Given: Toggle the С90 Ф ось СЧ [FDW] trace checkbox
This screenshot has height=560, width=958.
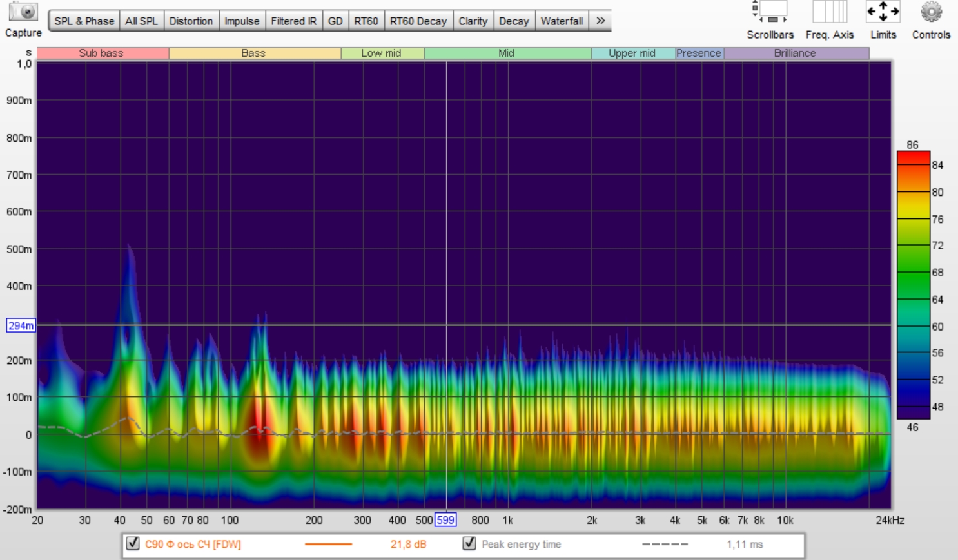Looking at the screenshot, I should 133,544.
